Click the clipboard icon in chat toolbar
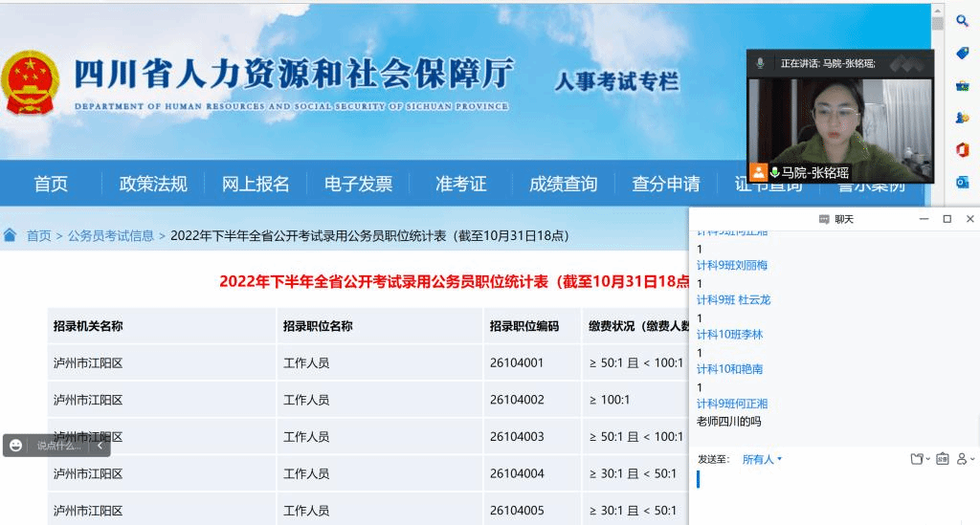 [942, 459]
